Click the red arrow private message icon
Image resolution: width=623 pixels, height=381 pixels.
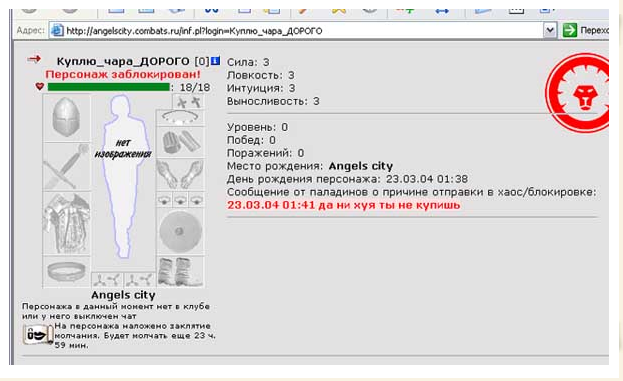coord(34,59)
